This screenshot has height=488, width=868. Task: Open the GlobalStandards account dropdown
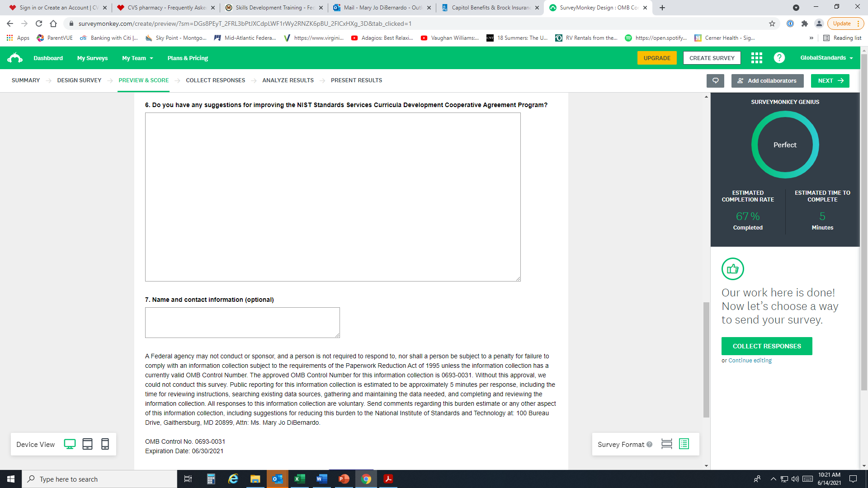pyautogui.click(x=826, y=58)
